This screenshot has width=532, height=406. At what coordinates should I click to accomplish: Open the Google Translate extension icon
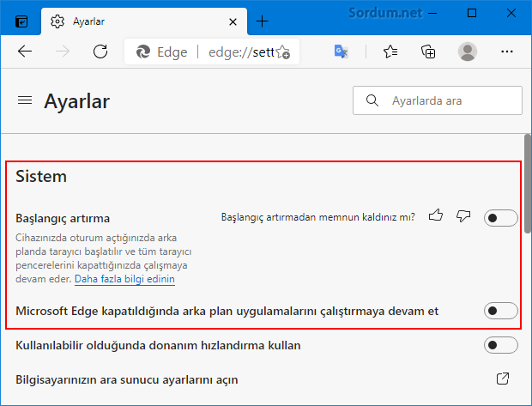(x=341, y=52)
